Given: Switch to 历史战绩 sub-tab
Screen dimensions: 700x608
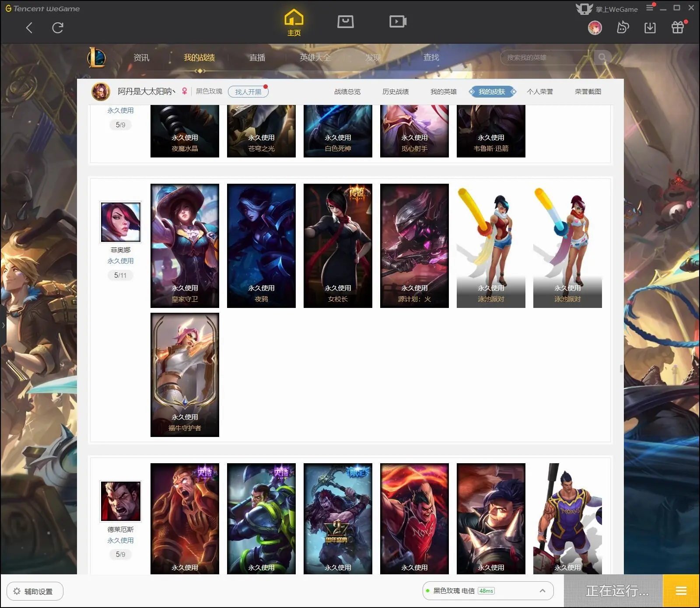Looking at the screenshot, I should pyautogui.click(x=395, y=92).
